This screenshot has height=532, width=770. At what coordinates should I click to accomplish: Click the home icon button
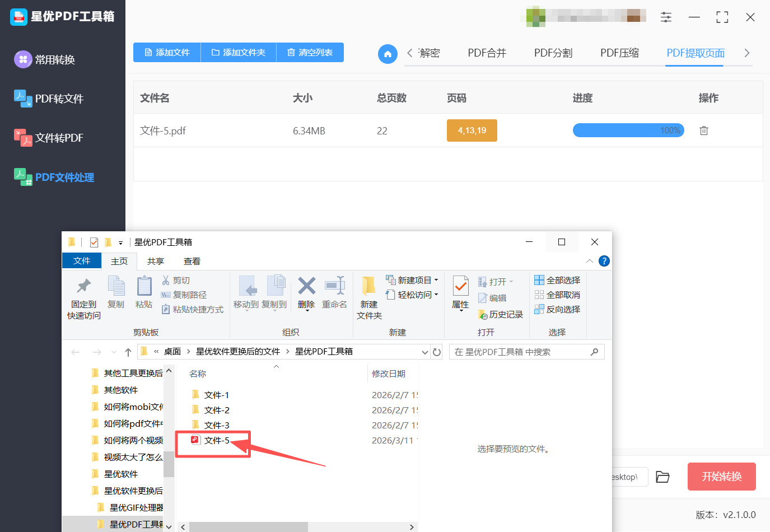click(388, 54)
